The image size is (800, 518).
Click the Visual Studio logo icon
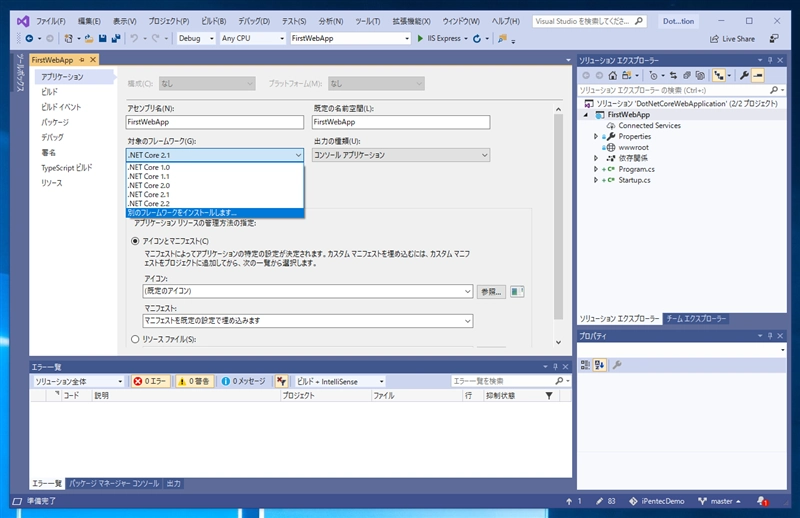click(x=22, y=21)
